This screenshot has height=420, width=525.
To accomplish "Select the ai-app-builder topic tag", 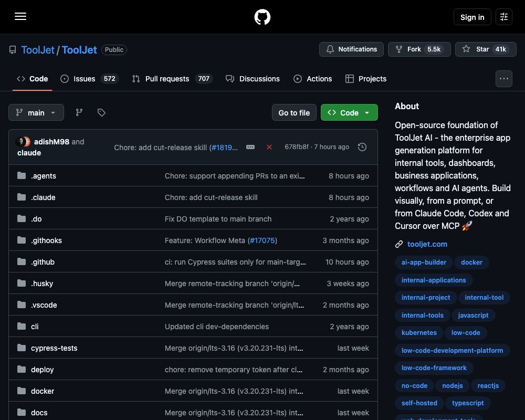I will pos(424,262).
